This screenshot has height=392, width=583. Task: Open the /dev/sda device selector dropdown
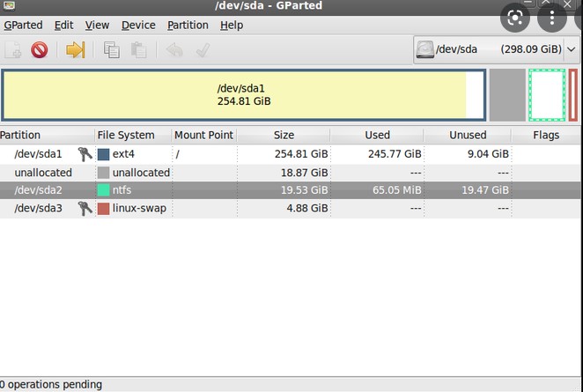[x=496, y=49]
